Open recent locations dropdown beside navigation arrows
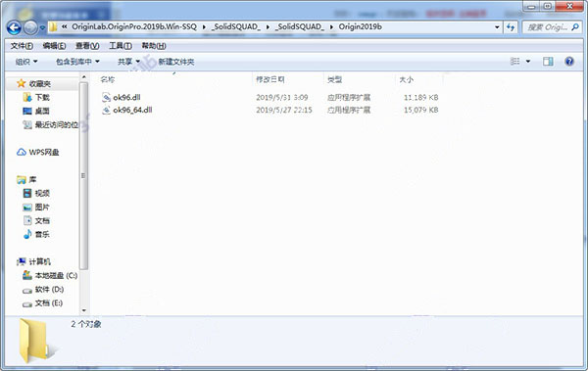588x371 pixels. click(x=42, y=27)
